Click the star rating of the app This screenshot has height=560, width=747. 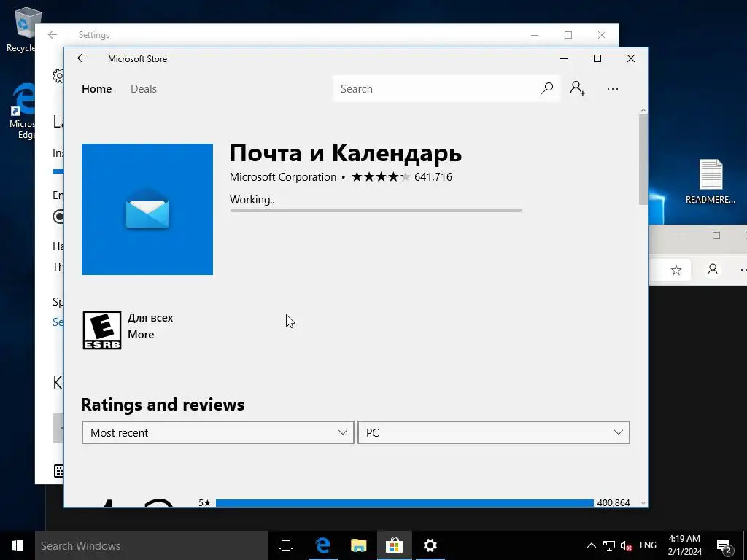click(381, 177)
